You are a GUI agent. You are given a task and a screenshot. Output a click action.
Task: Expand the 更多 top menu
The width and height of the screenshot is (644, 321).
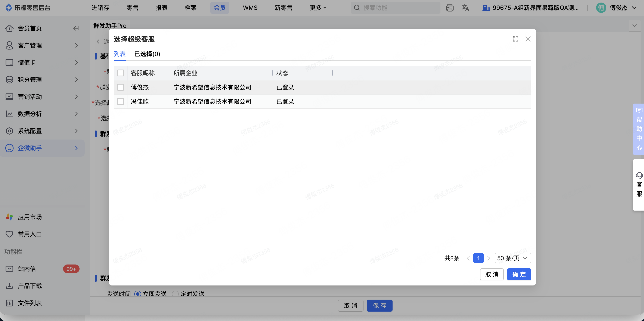(318, 8)
